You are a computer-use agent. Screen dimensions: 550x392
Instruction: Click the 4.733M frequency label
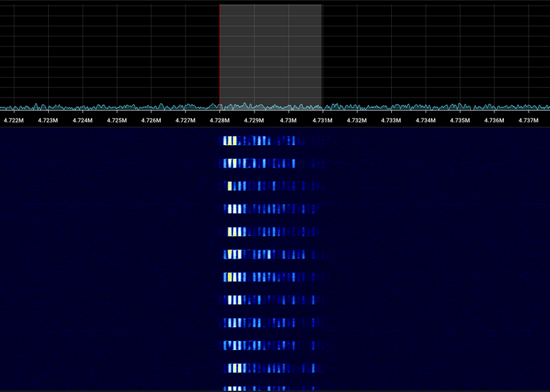(x=391, y=120)
